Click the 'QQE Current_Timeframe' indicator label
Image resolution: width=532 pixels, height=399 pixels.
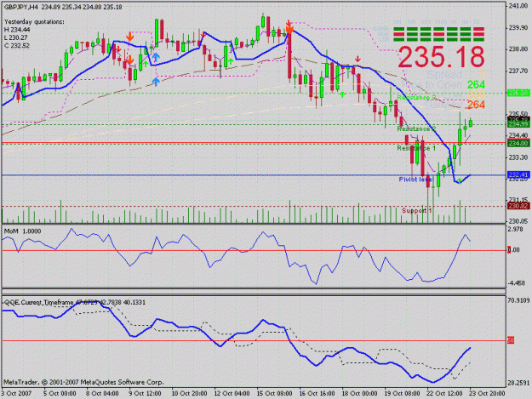coord(38,302)
